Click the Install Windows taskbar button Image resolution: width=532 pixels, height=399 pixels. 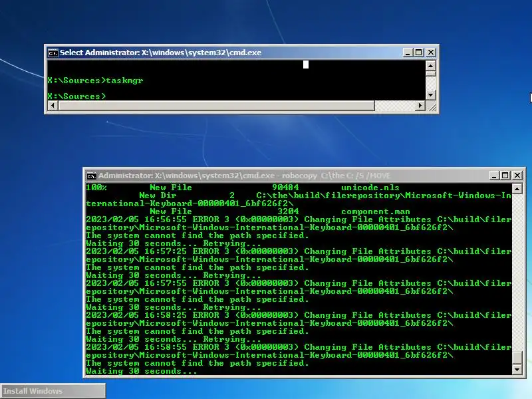click(x=53, y=391)
